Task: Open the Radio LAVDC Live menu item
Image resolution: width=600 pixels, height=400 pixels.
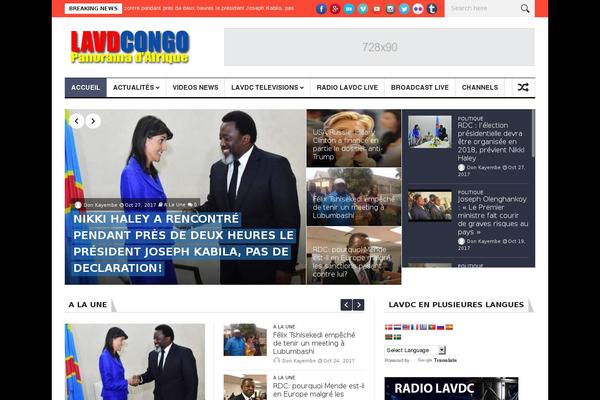Action: click(x=347, y=88)
